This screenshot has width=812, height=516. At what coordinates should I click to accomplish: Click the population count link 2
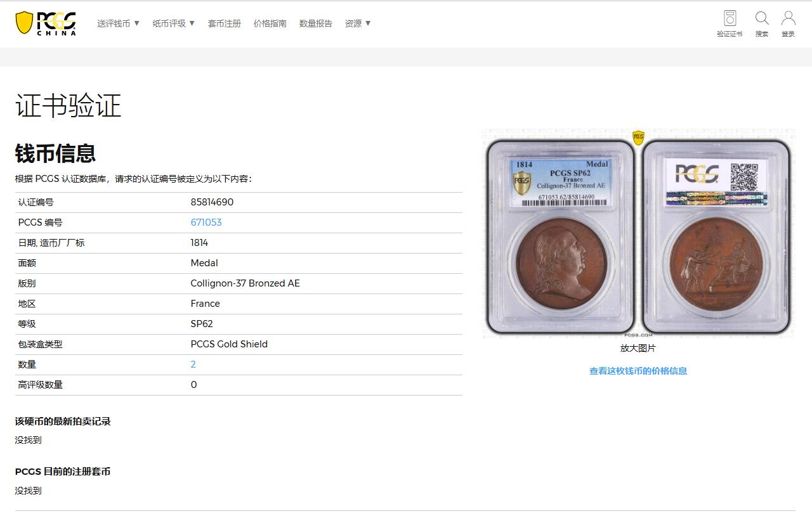click(193, 364)
